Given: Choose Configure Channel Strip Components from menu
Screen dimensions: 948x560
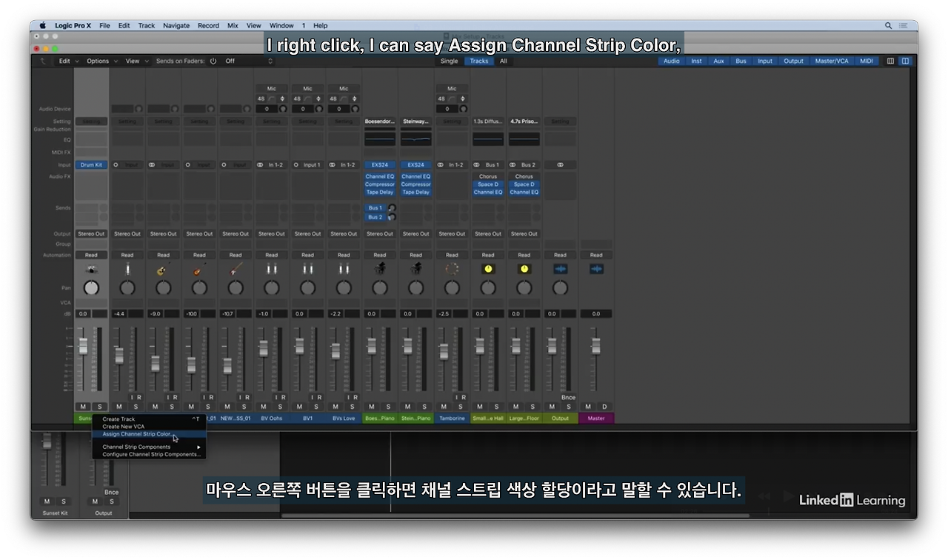Looking at the screenshot, I should coord(150,455).
